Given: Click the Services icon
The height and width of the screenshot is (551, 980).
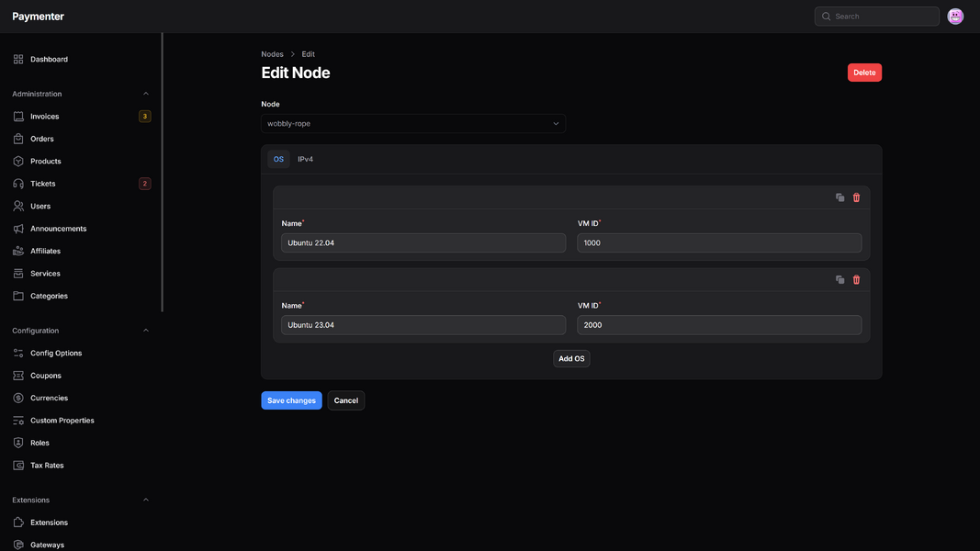Looking at the screenshot, I should (18, 274).
